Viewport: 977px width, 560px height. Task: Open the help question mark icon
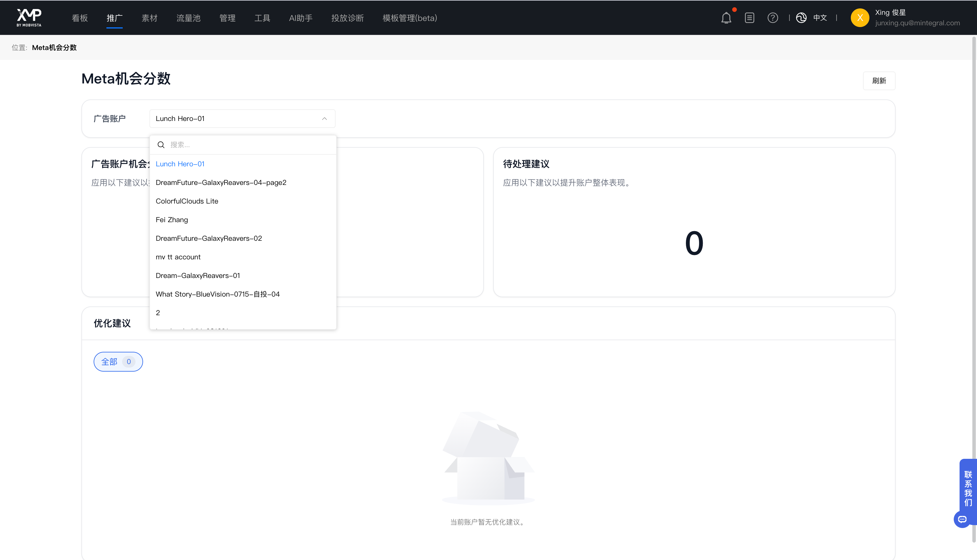pyautogui.click(x=772, y=18)
